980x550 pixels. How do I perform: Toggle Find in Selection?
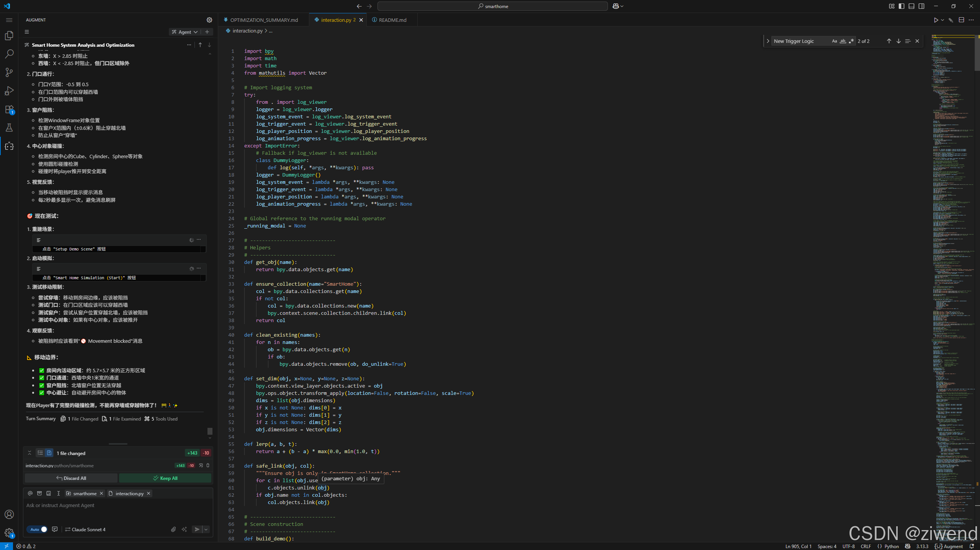click(x=908, y=41)
